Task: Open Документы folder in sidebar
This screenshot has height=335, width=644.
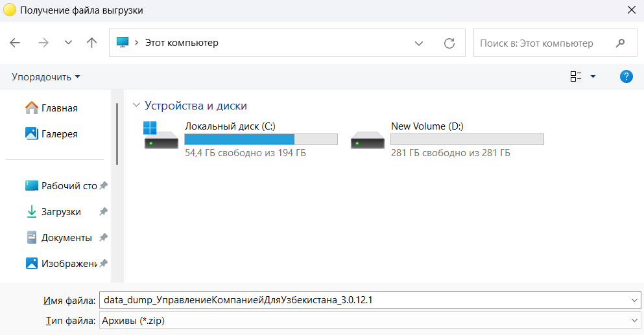Action: coord(66,238)
